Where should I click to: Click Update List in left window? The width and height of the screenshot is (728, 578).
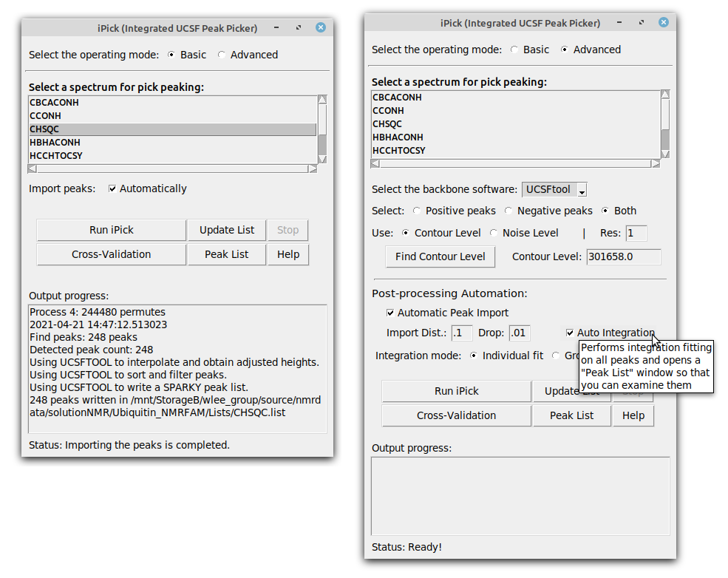227,231
